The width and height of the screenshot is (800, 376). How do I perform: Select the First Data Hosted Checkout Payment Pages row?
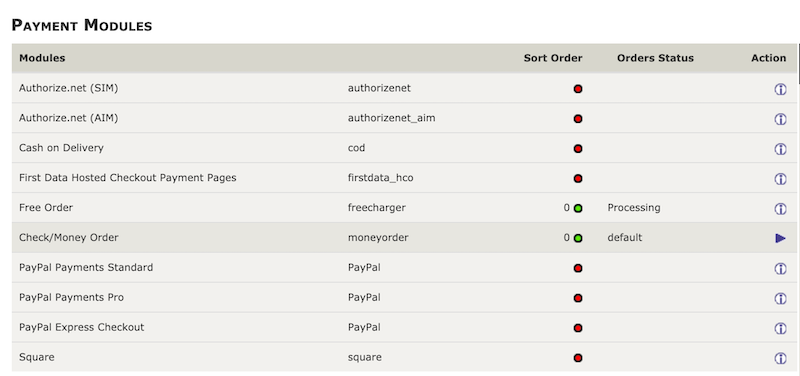click(x=403, y=178)
